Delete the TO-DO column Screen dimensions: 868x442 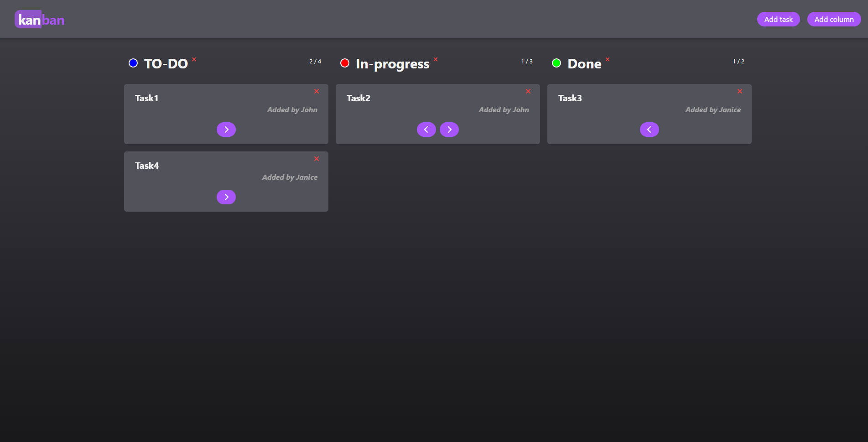coord(194,59)
